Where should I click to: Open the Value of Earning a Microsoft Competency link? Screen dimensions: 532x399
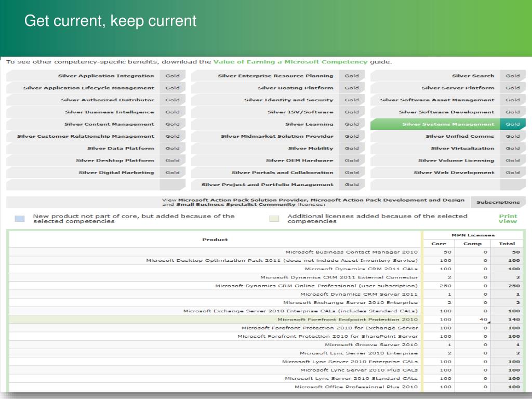coord(290,62)
